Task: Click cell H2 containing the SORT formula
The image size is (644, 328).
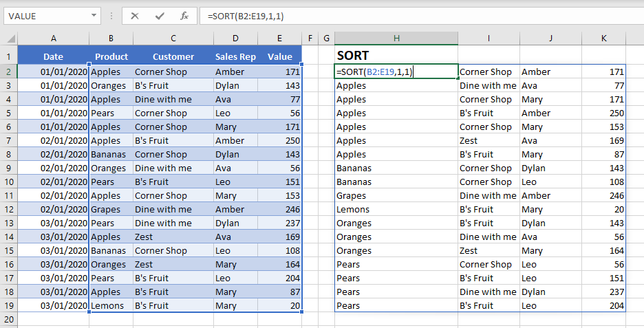Action: (x=396, y=72)
